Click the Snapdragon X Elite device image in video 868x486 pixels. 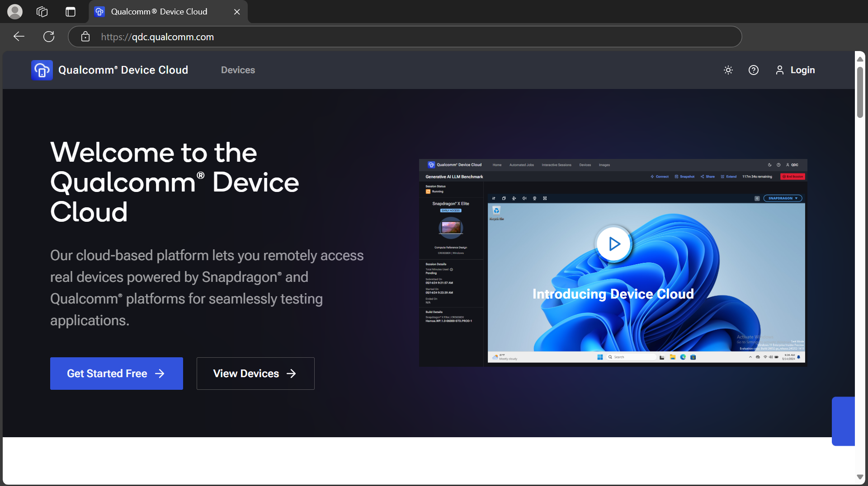pos(451,228)
